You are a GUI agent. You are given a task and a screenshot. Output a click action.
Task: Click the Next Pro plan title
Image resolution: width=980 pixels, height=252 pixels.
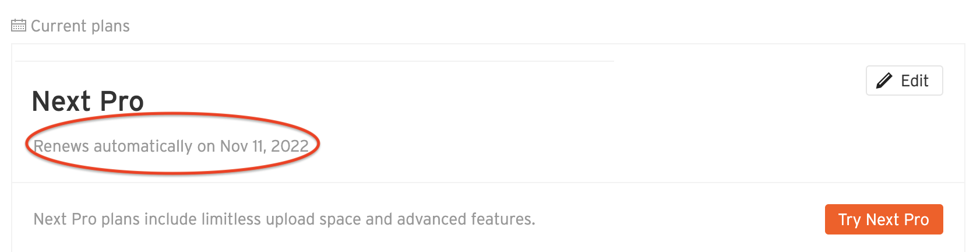coord(87,101)
